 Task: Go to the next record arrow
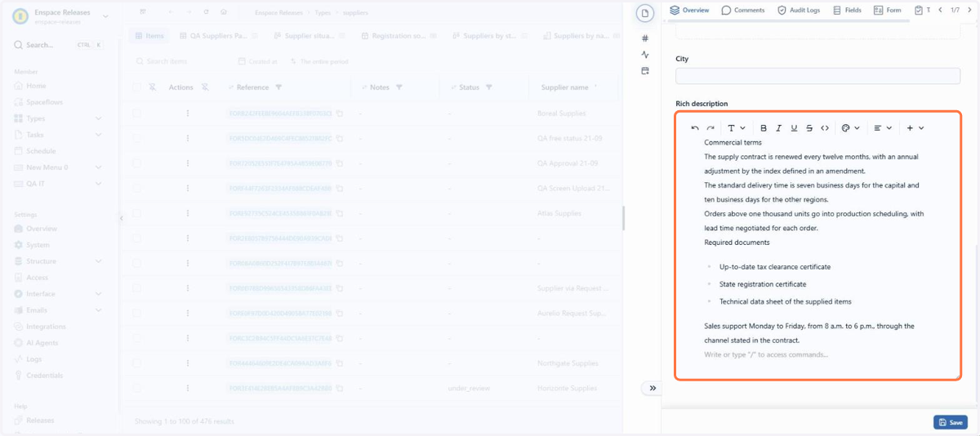968,10
